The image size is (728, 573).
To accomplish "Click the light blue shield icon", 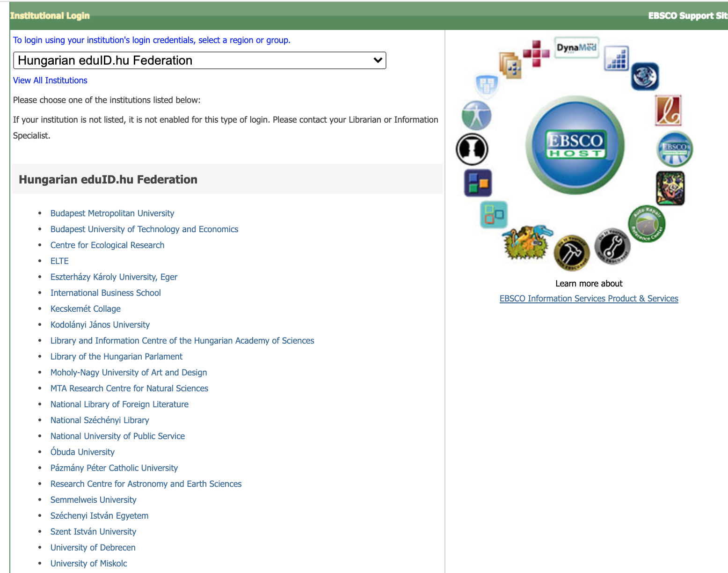I will [x=487, y=86].
